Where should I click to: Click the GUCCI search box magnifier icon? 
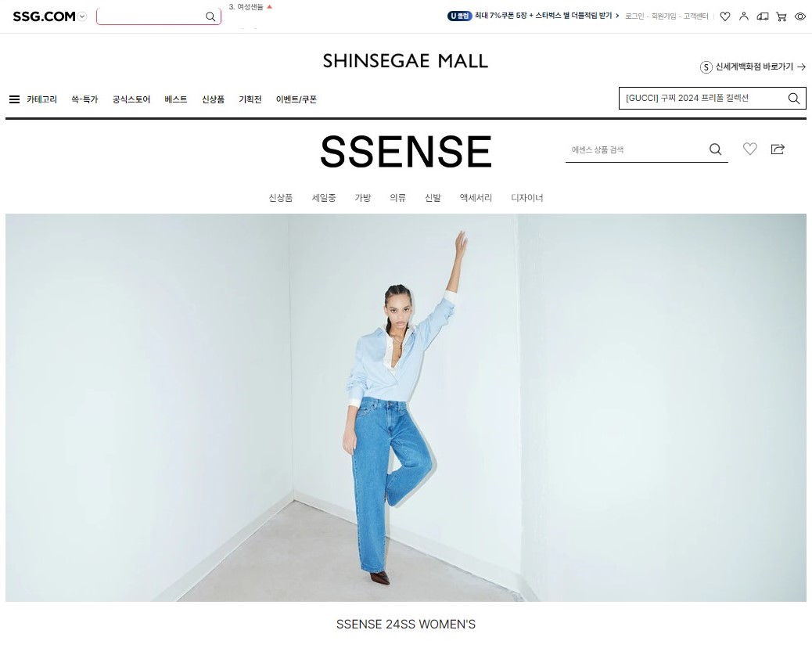[793, 99]
